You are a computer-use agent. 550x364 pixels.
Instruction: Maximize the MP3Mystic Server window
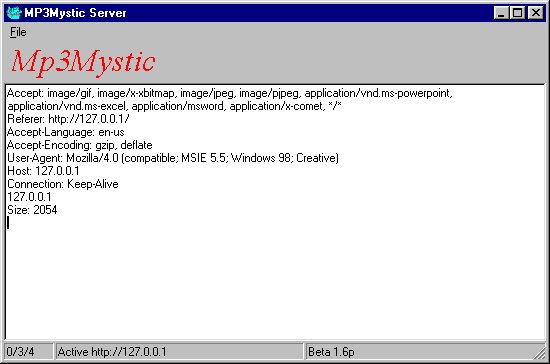[x=517, y=13]
